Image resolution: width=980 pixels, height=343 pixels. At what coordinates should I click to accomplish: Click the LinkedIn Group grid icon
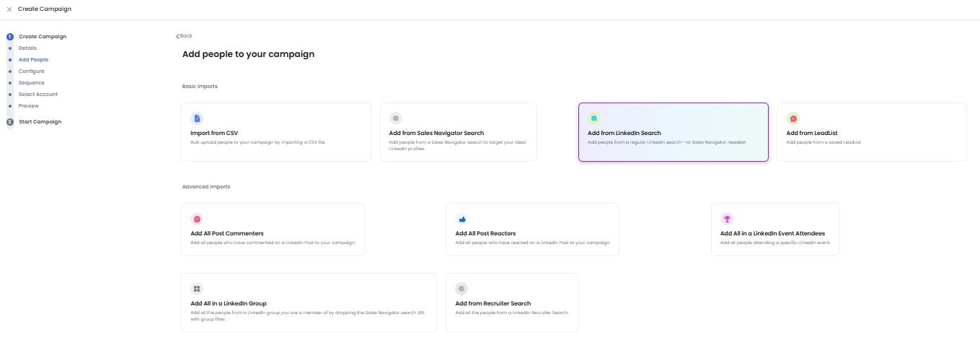click(197, 288)
